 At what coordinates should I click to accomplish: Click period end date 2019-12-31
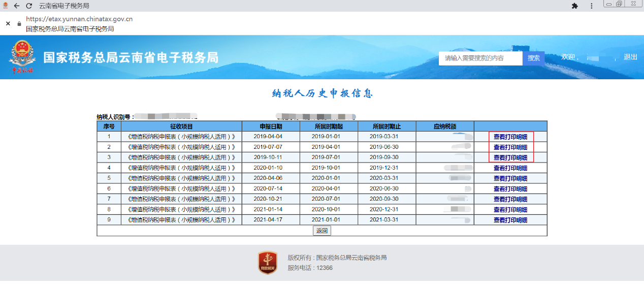coord(384,168)
